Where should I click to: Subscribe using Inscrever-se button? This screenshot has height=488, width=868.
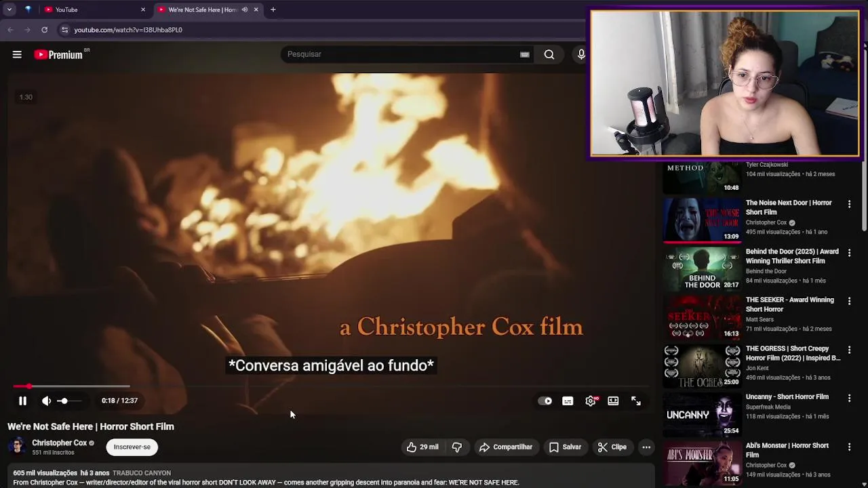[x=132, y=447]
